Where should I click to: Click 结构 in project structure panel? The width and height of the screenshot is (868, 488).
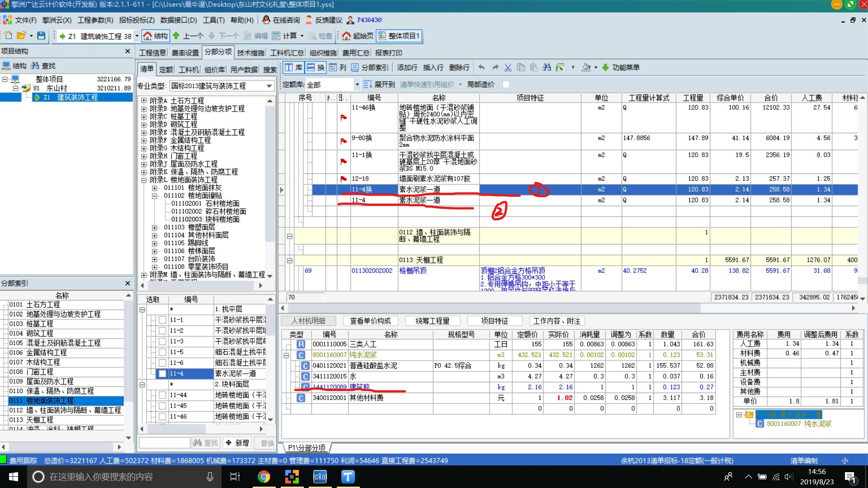pos(14,66)
